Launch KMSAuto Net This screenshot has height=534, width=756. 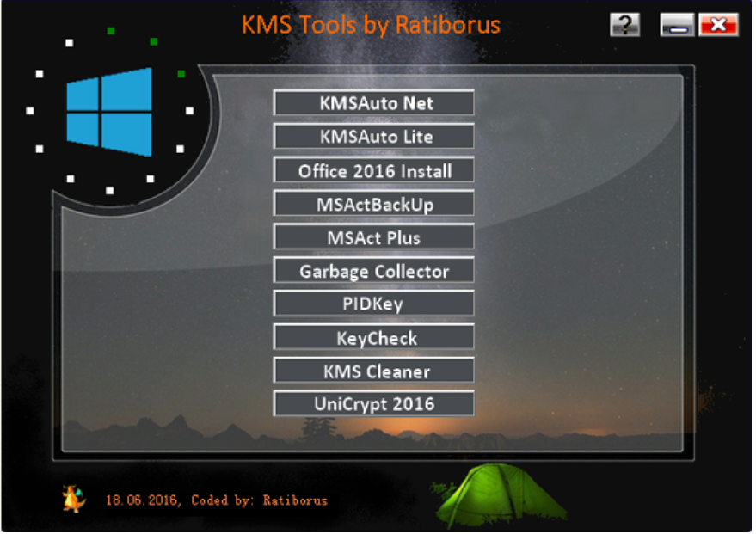click(374, 103)
